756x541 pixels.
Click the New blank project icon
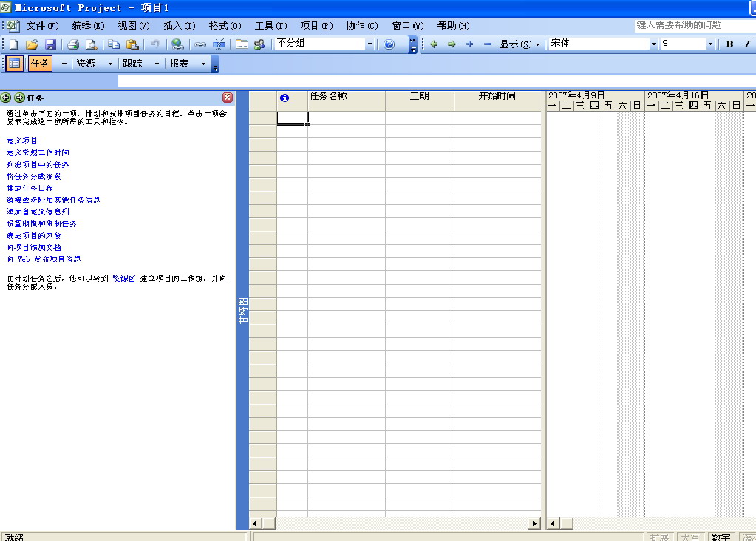14,44
